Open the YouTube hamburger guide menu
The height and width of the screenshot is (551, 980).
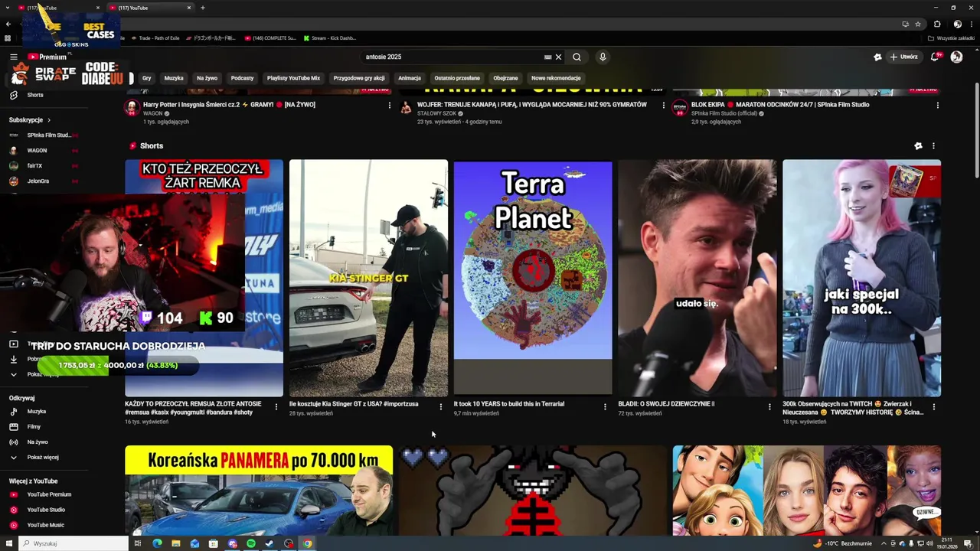[13, 57]
